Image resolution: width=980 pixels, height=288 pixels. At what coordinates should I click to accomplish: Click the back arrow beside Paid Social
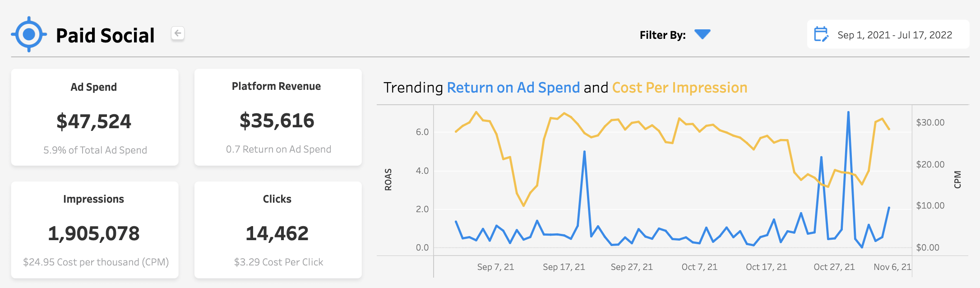tap(177, 33)
